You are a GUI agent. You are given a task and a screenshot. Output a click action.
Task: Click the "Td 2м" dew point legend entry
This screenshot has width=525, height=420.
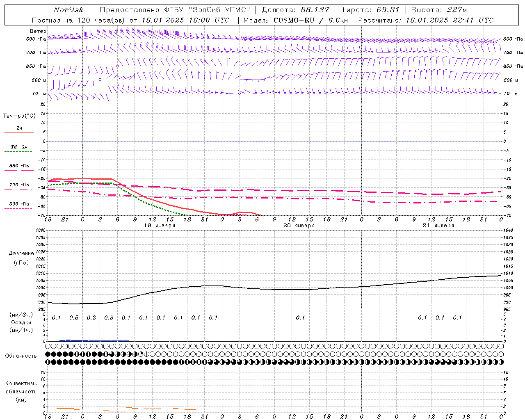point(19,147)
